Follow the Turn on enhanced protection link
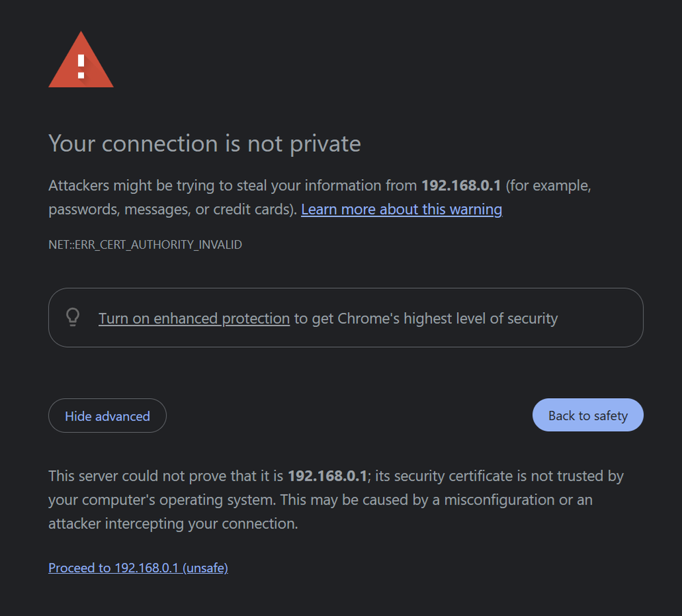The height and width of the screenshot is (616, 682). 194,318
